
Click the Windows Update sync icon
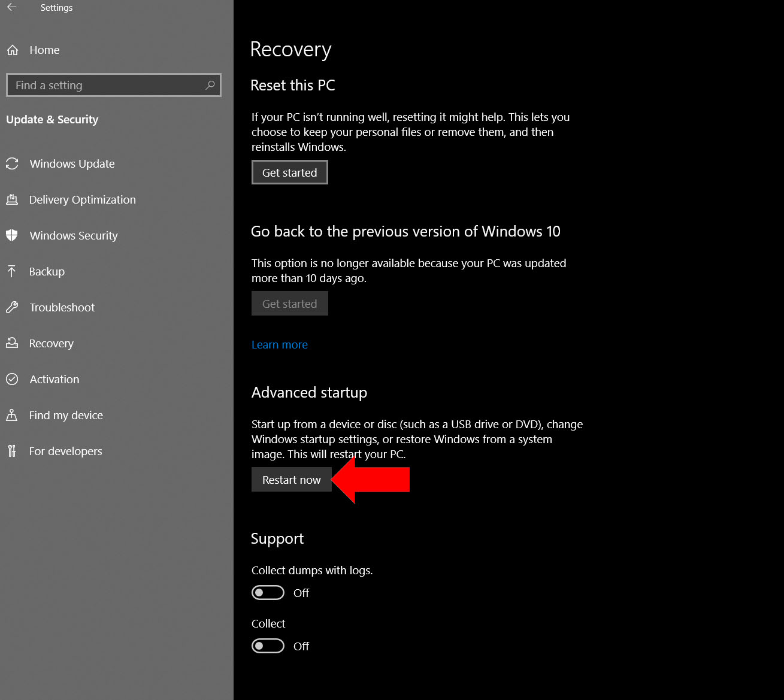pos(12,163)
